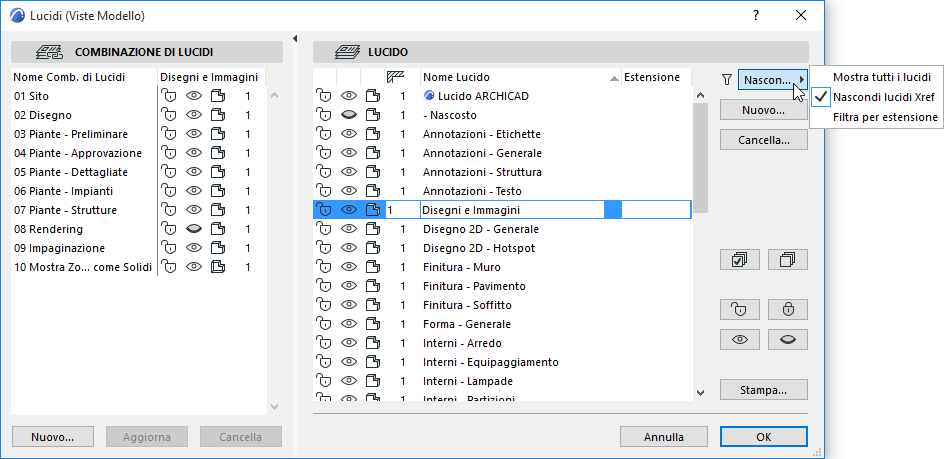Click wireframe icon of Disegni e Immagini layer row

point(373,210)
